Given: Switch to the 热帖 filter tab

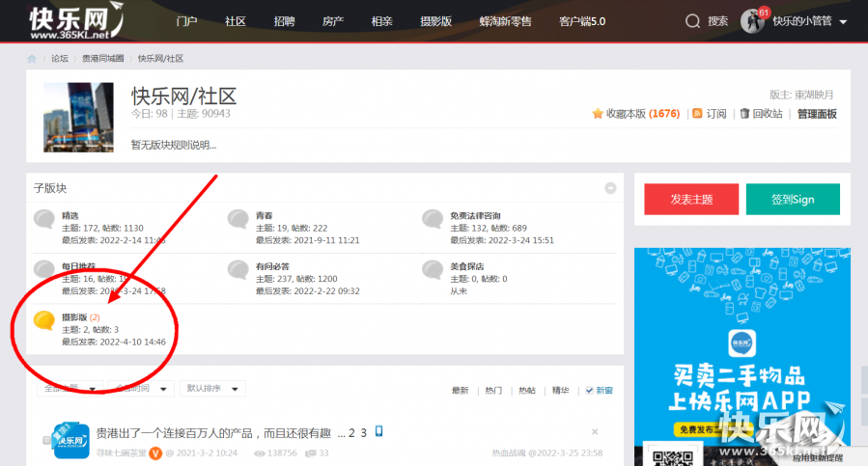Looking at the screenshot, I should coord(527,391).
